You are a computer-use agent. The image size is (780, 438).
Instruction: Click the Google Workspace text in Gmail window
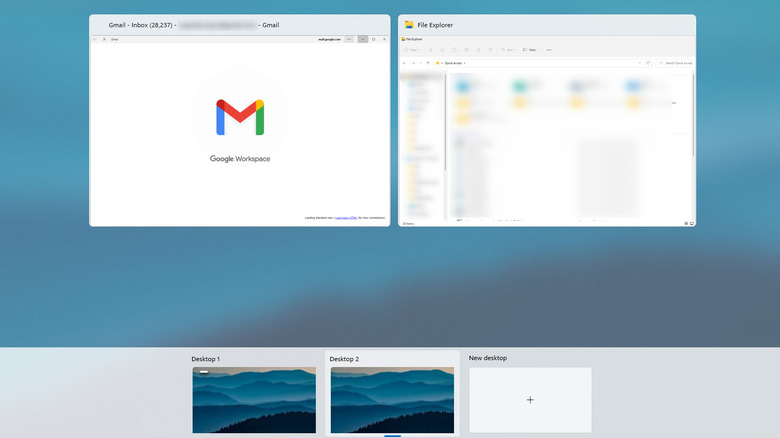click(240, 159)
